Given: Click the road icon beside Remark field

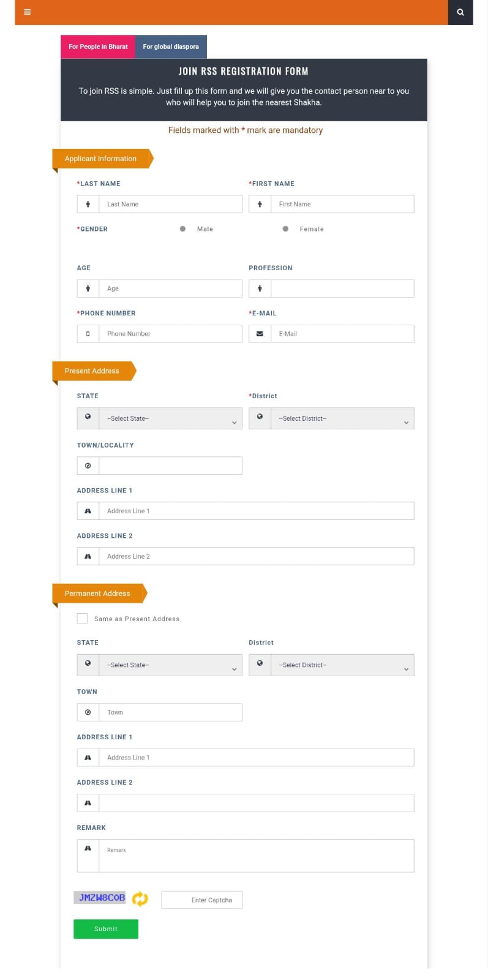Looking at the screenshot, I should click(88, 849).
